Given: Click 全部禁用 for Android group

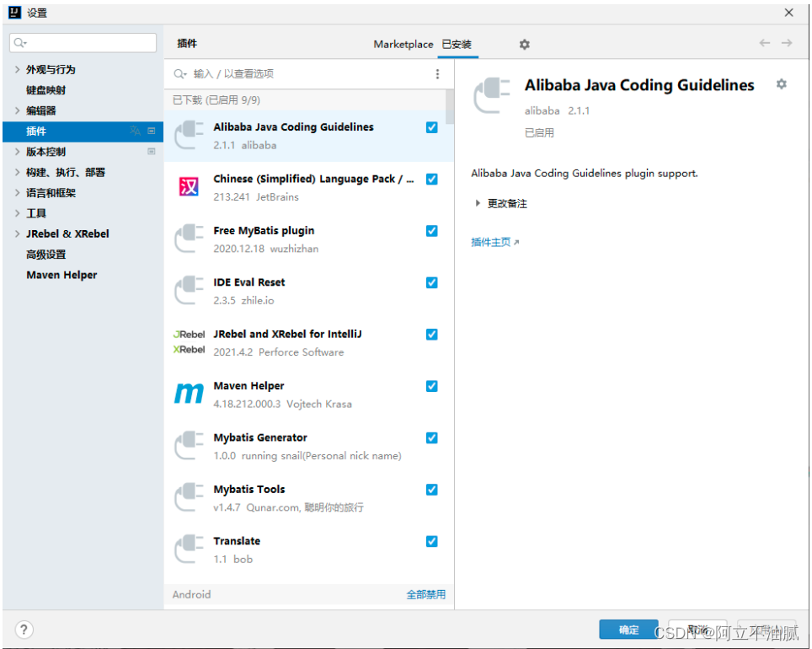Looking at the screenshot, I should [x=425, y=594].
